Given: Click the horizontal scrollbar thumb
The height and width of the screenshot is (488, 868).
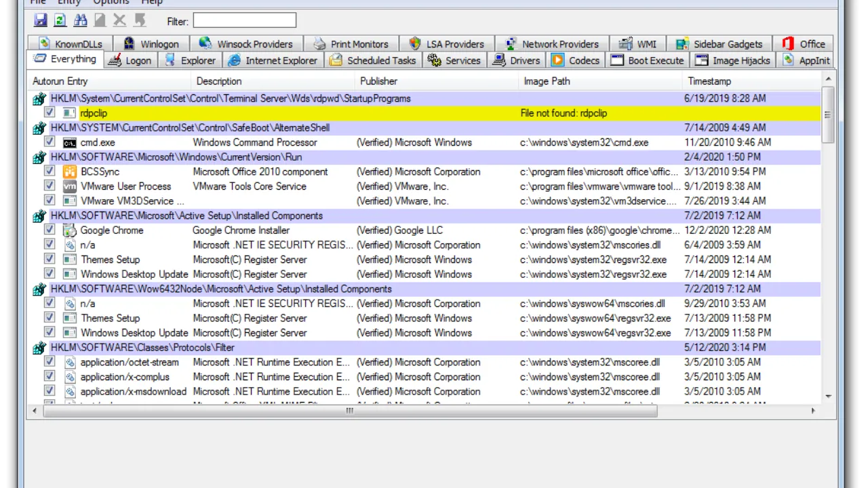Looking at the screenshot, I should pos(350,411).
